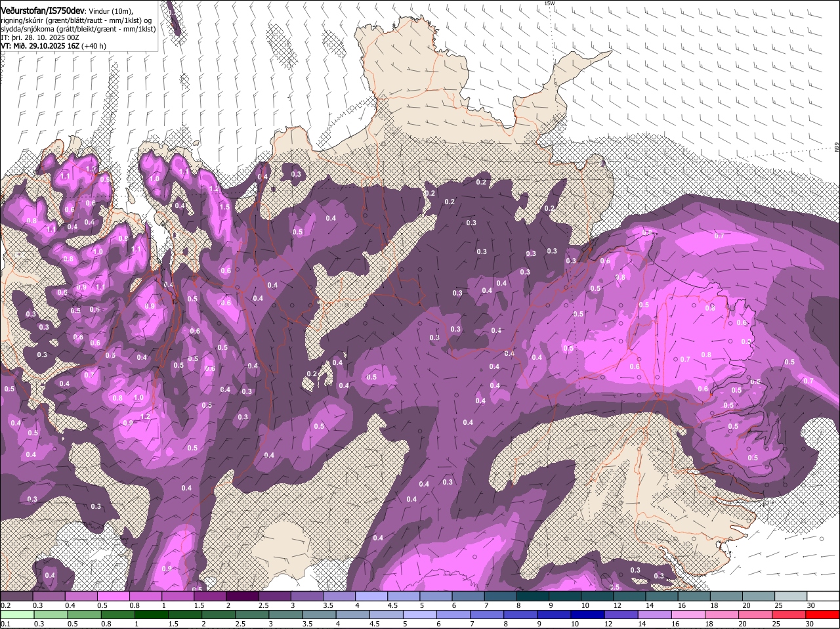Select the light blue upper swatch between 4 and 4.5
The image size is (840, 629).
point(371,596)
